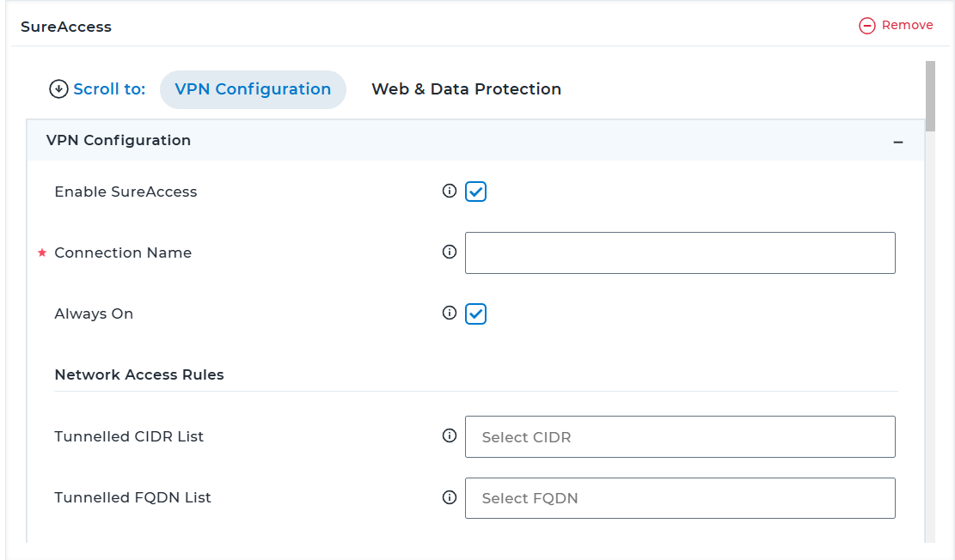Click the Scroll to: label link
955x560 pixels.
109,89
